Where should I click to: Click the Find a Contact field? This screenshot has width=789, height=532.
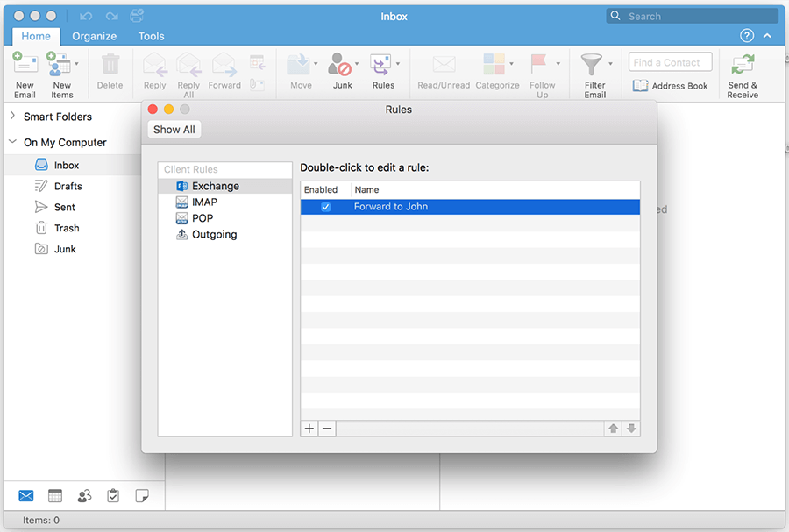pos(670,62)
